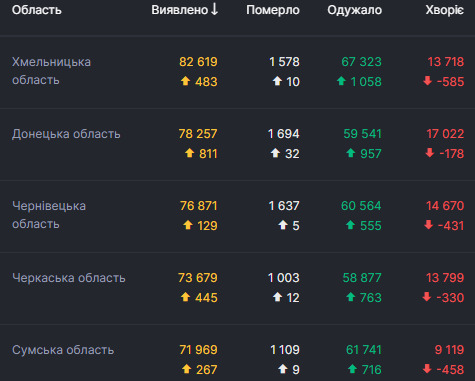Click Сумська область total 71 969
This screenshot has width=475, height=381.
click(198, 350)
